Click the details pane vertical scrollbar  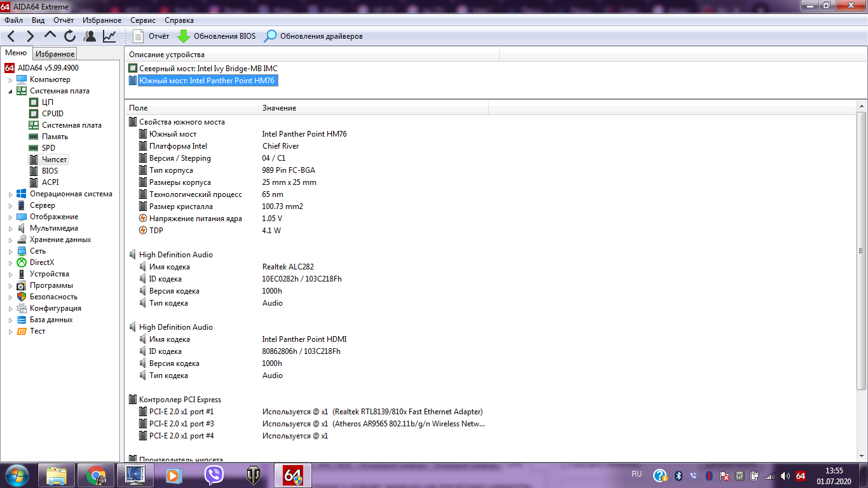point(861,251)
